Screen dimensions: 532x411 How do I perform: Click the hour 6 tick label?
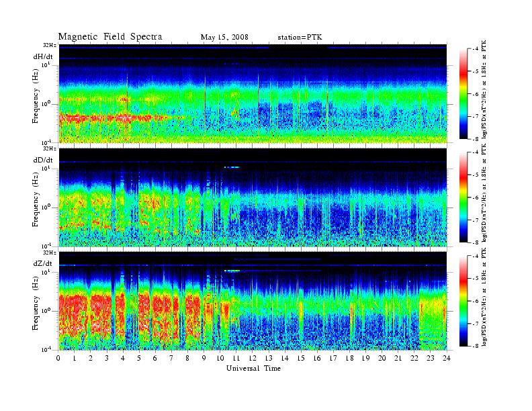point(155,358)
